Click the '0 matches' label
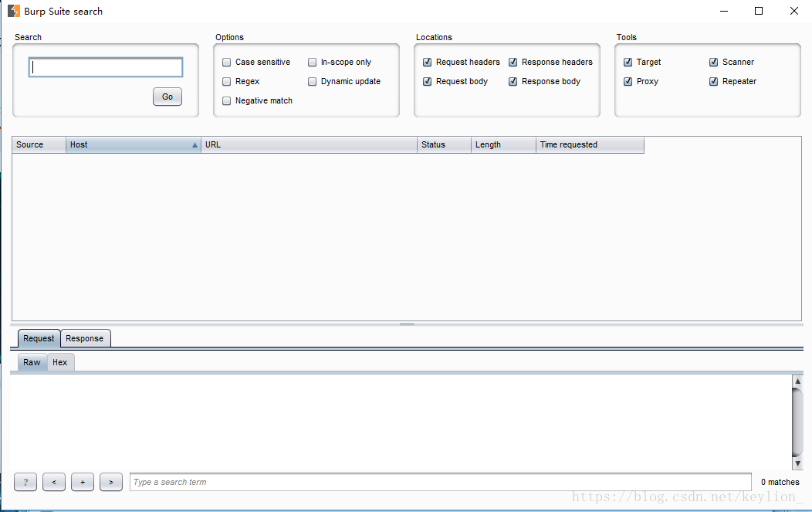The height and width of the screenshot is (512, 812). [x=780, y=482]
